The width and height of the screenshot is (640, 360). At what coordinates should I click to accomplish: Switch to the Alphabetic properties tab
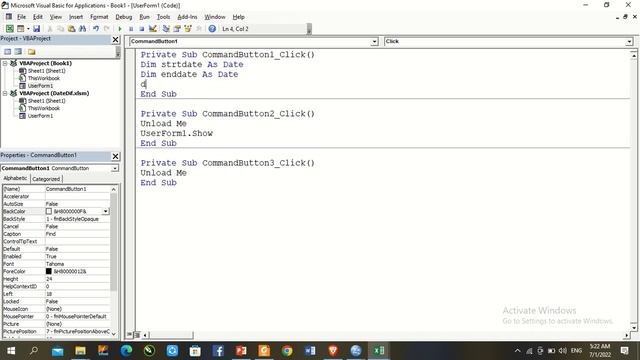coord(15,178)
